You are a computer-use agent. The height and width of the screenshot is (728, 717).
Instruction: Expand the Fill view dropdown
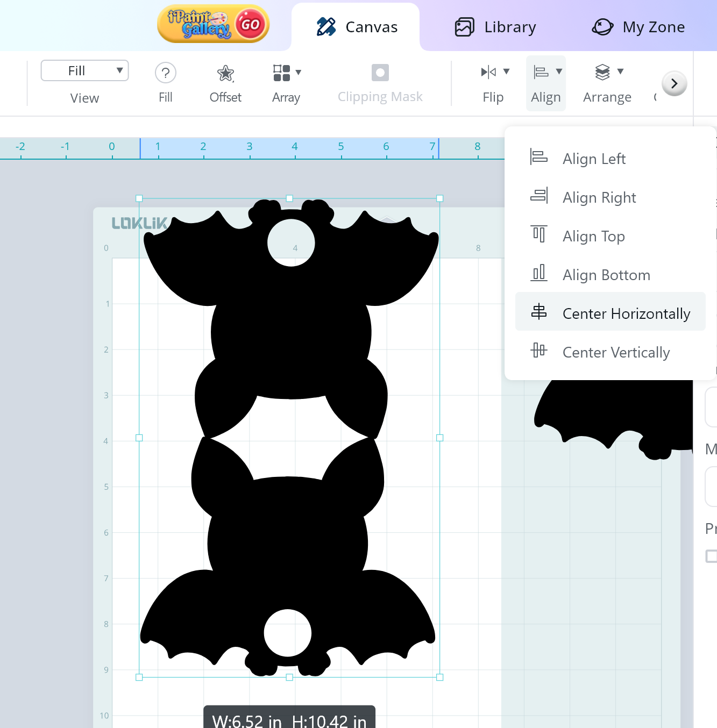coord(84,71)
